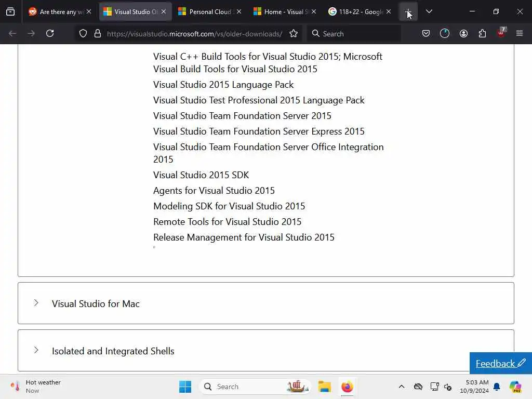Image resolution: width=532 pixels, height=399 pixels.
Task: Expand Isolated and Integrated Shells section
Action: click(265, 351)
